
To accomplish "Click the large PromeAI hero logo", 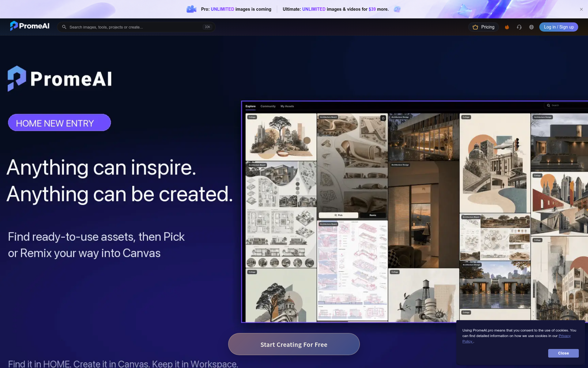I will [60, 79].
